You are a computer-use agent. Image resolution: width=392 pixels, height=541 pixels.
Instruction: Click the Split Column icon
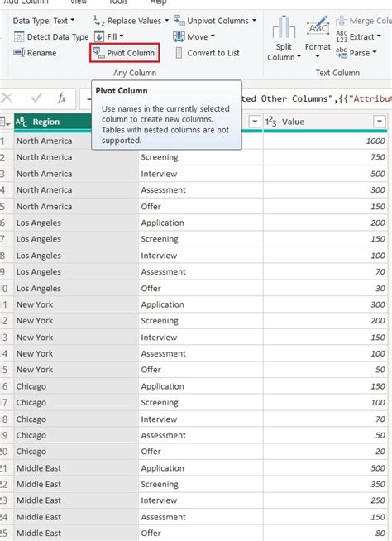tap(284, 27)
